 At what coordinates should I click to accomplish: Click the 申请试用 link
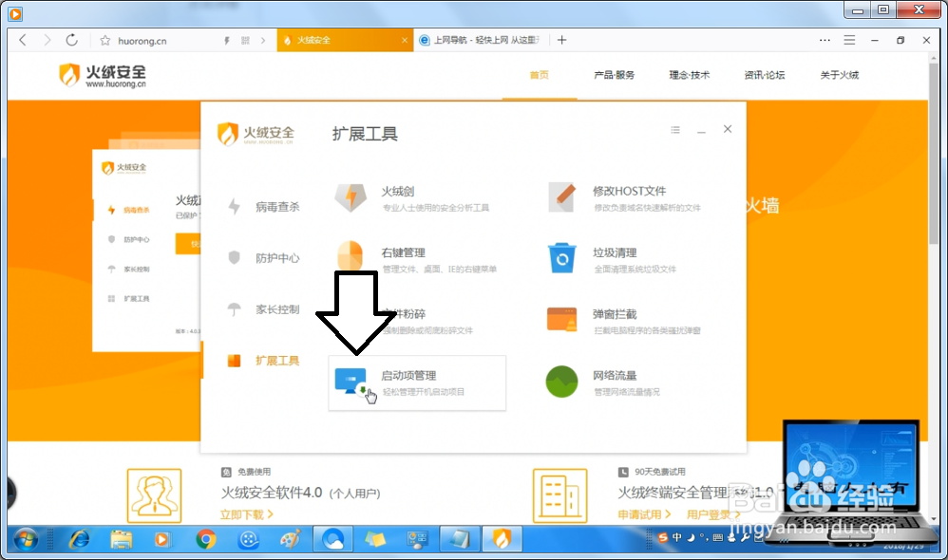[x=644, y=514]
